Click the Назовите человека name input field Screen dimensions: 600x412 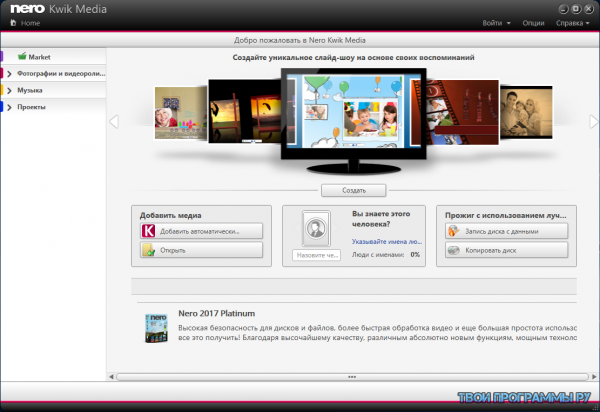tap(316, 255)
